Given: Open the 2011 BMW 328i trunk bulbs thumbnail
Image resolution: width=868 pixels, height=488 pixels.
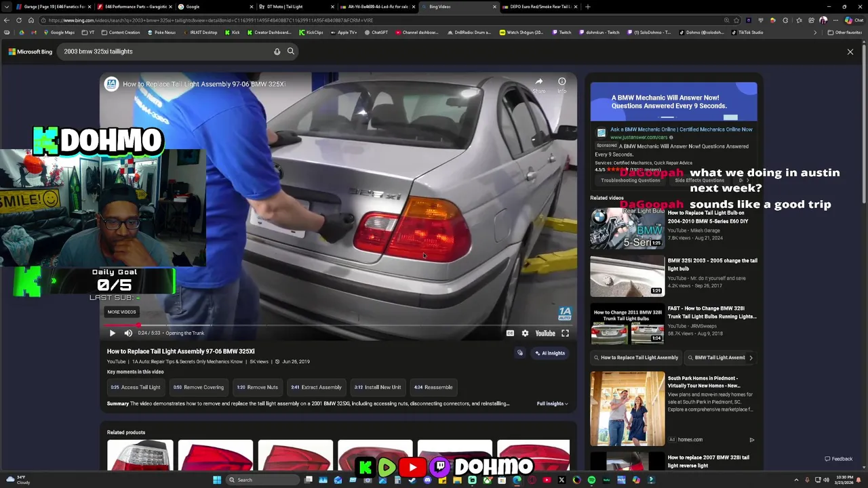Looking at the screenshot, I should (627, 324).
